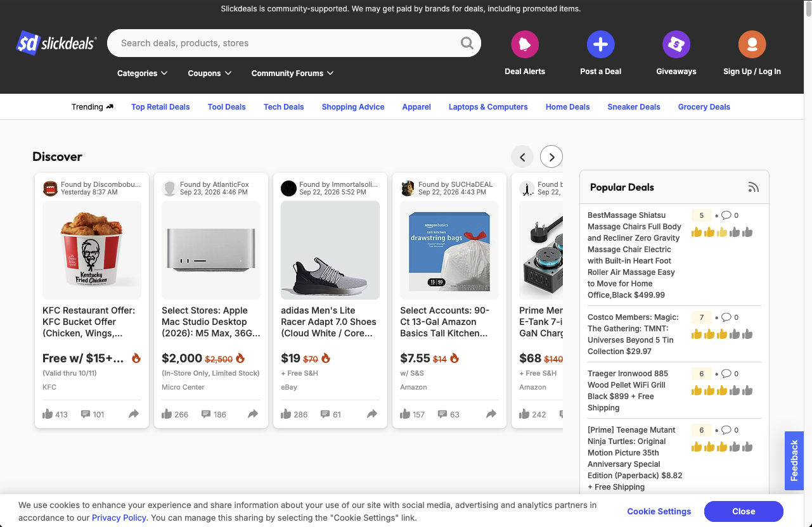Go to Tool Deals
Screen dimensions: 812x527
[227, 107]
